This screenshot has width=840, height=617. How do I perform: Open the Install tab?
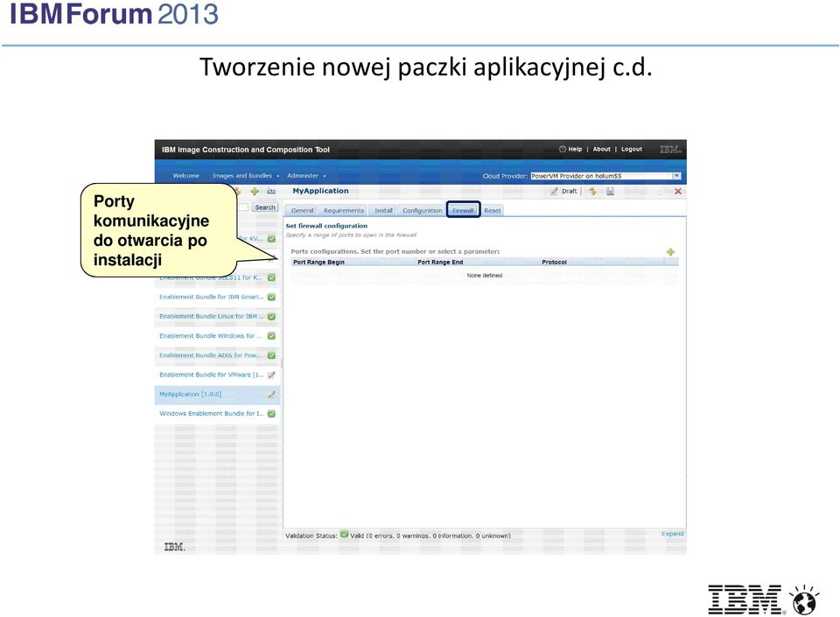(x=383, y=211)
